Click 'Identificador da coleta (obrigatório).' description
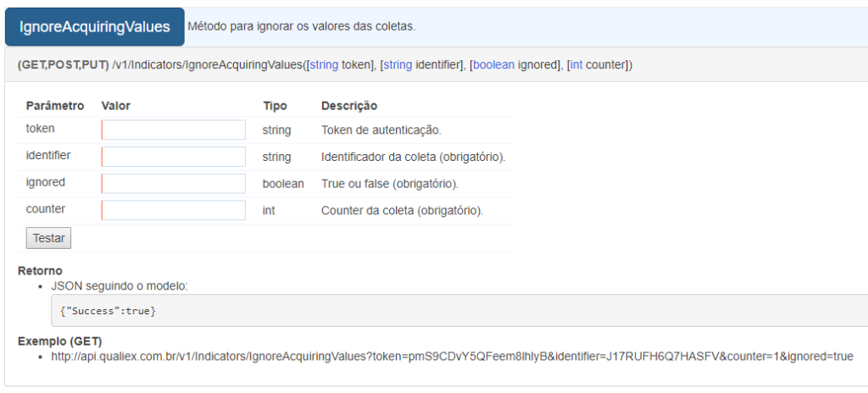The height and width of the screenshot is (393, 868). click(414, 158)
